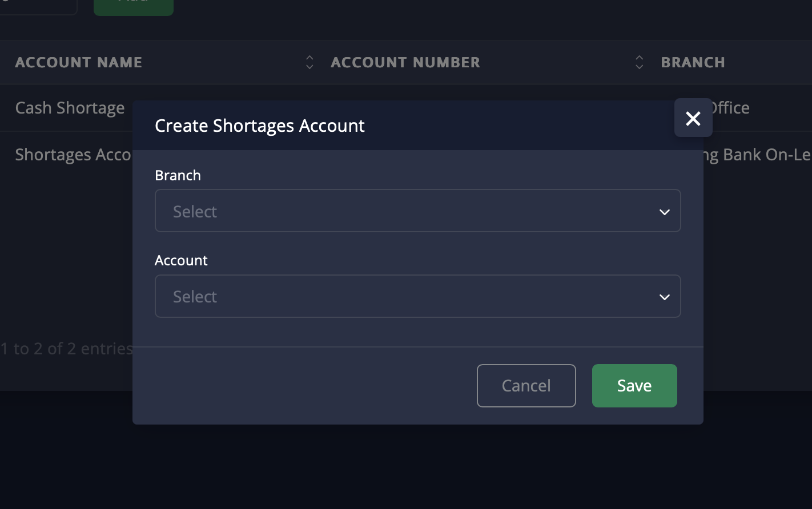812x509 pixels.
Task: Open the Account select placeholder field
Action: 400,297
